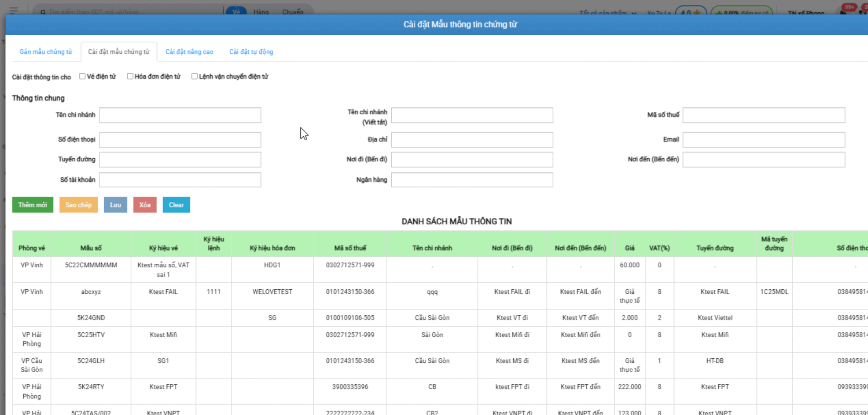Focus the Mã số thuế input field

click(763, 115)
